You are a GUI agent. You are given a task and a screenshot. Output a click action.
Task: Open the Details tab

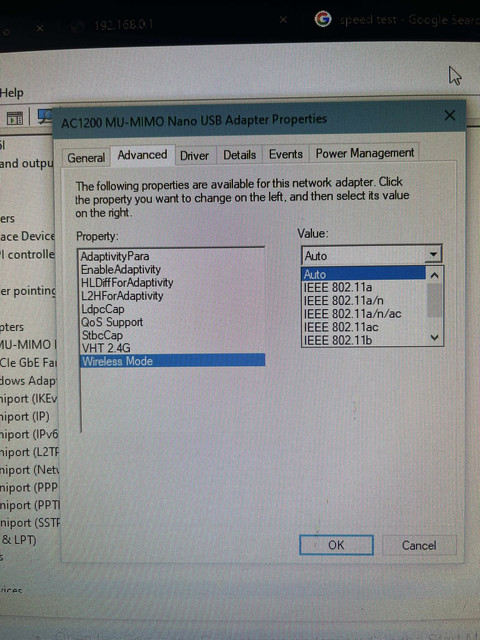click(239, 155)
